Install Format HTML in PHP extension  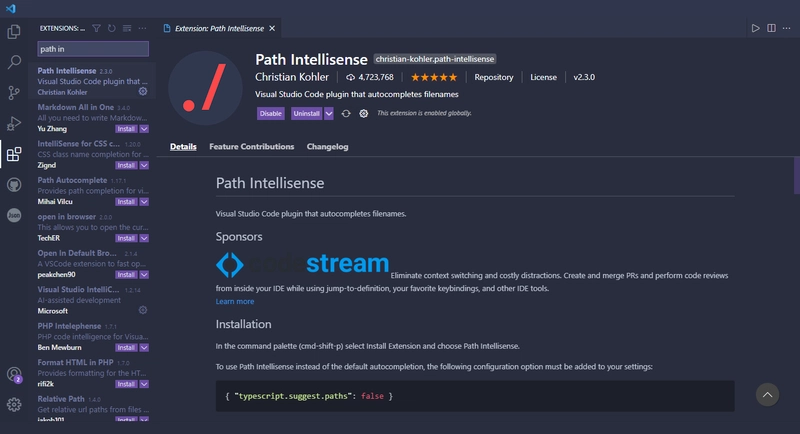[x=126, y=384]
